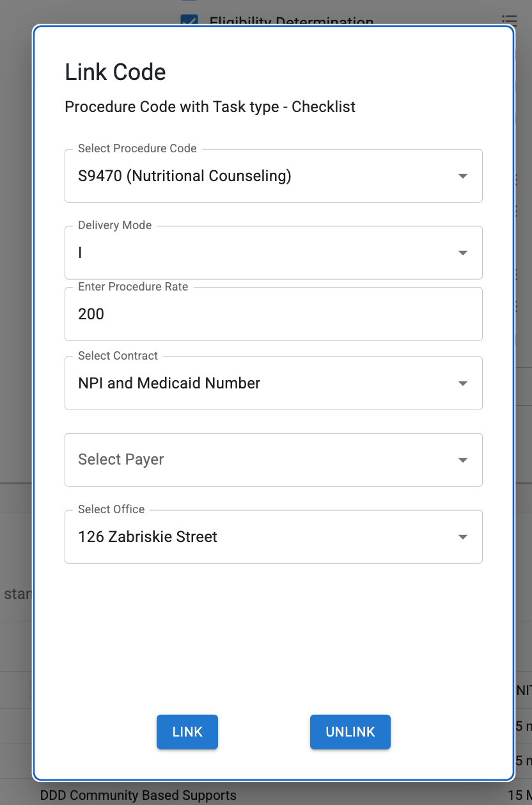The image size is (532, 805).
Task: Click the Select Office dropdown arrow
Action: 463,537
